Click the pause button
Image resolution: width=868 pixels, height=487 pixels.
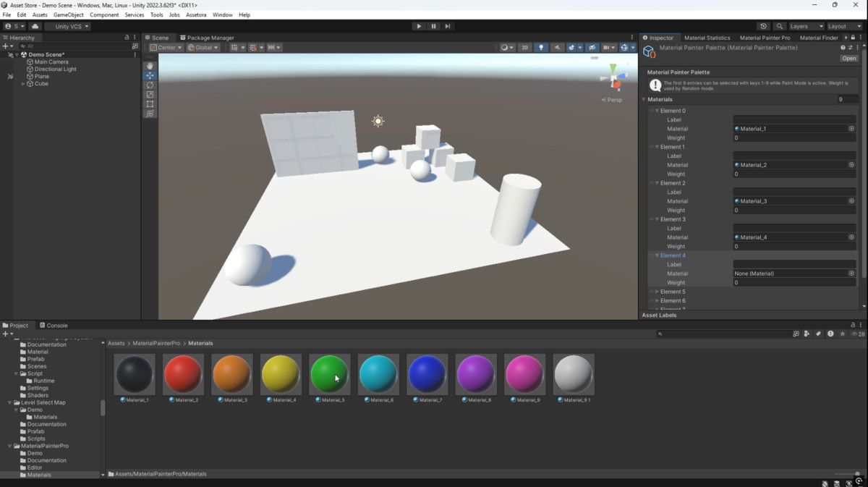pyautogui.click(x=433, y=26)
